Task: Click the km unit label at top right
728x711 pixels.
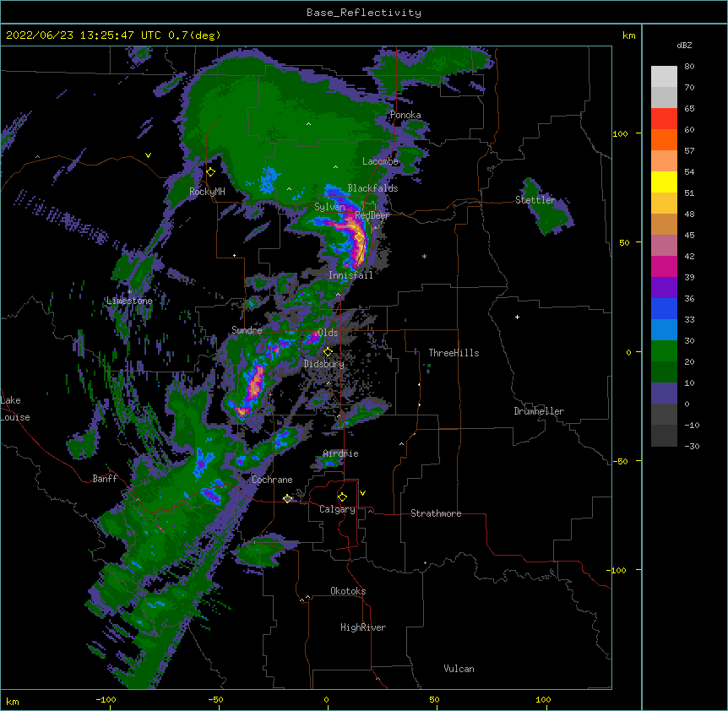Action: tap(628, 35)
